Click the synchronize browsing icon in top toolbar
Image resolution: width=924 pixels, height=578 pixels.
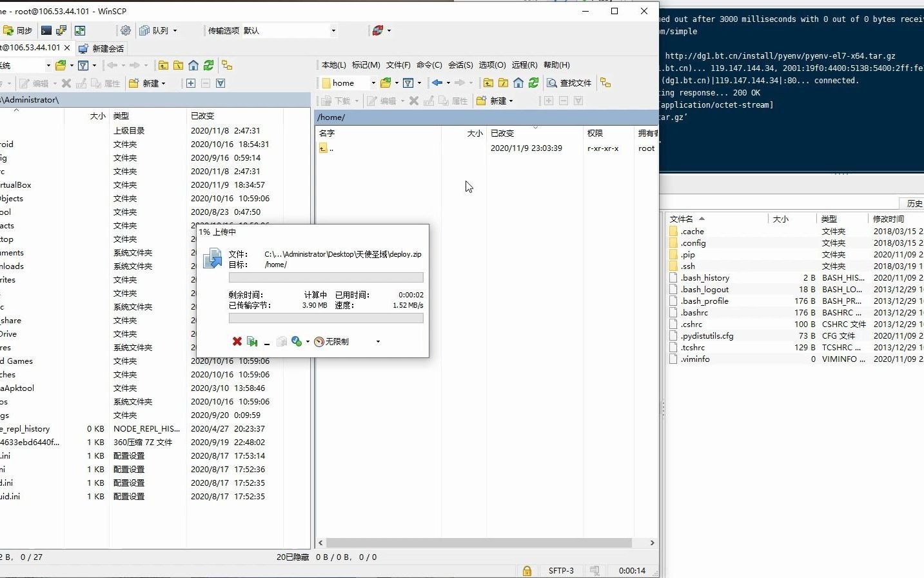[80, 30]
